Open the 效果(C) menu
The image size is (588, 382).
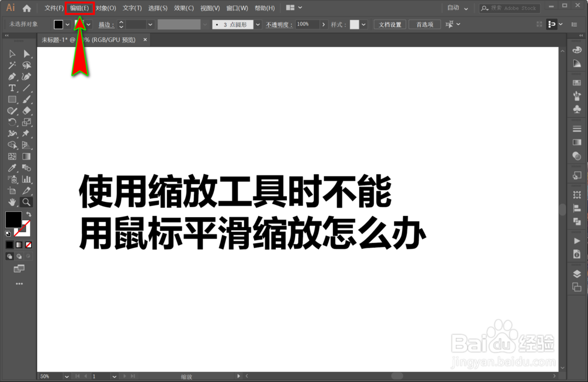coord(183,8)
